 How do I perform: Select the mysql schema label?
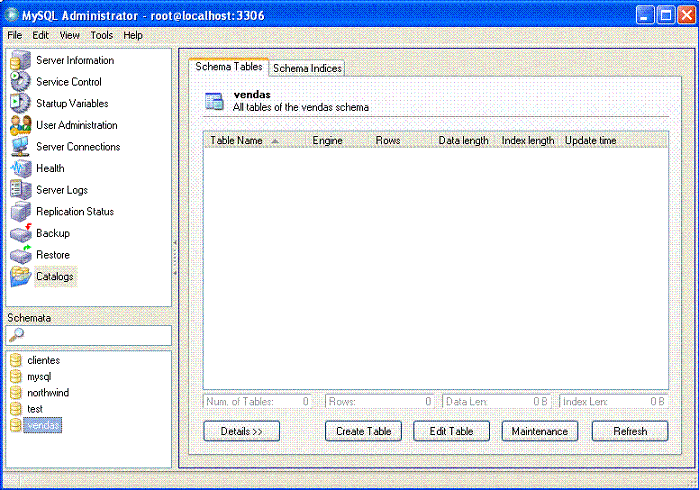pos(39,376)
